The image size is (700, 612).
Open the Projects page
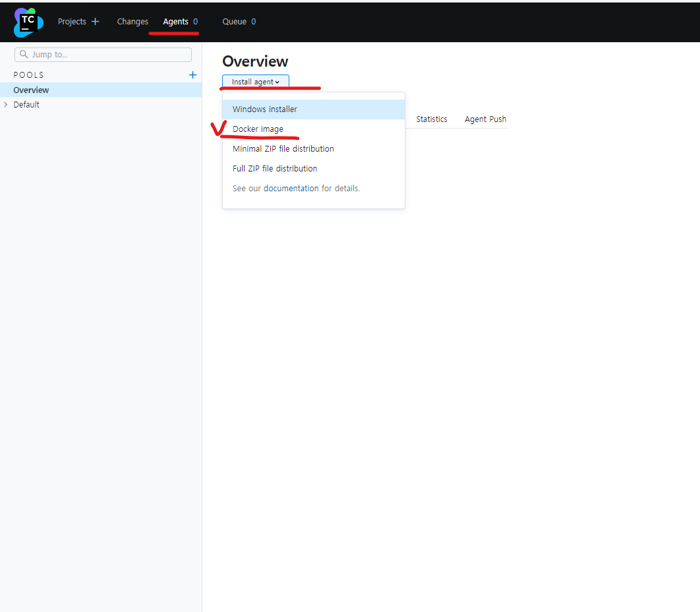point(72,22)
